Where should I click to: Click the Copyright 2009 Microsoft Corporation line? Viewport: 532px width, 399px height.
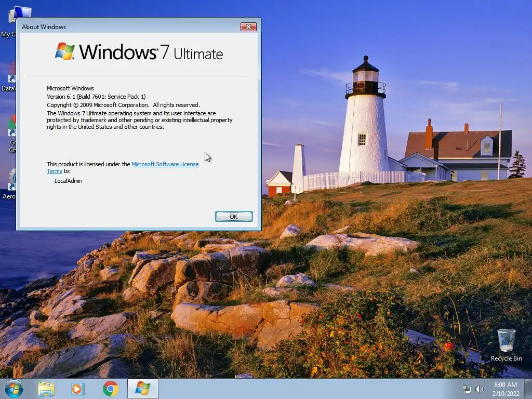point(123,105)
